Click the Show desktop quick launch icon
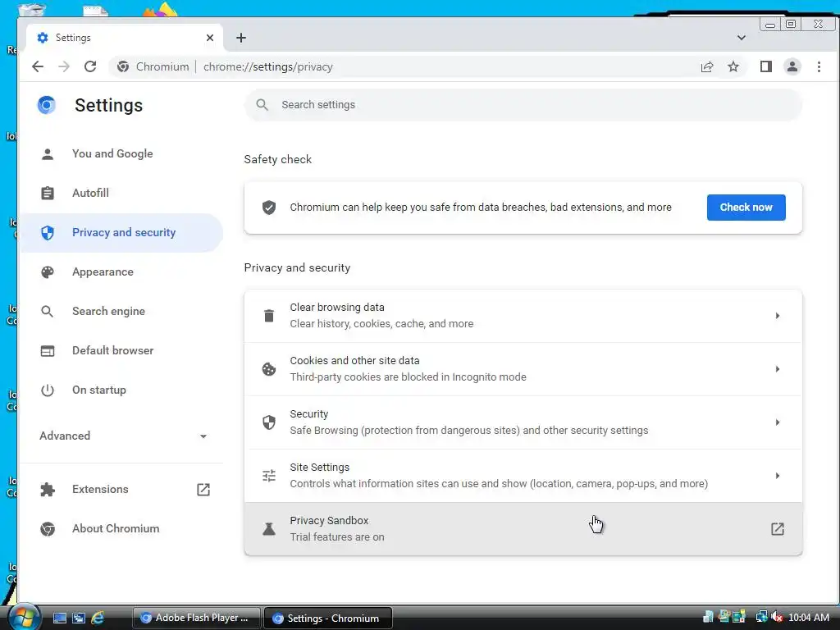This screenshot has height=630, width=840. pos(59,619)
